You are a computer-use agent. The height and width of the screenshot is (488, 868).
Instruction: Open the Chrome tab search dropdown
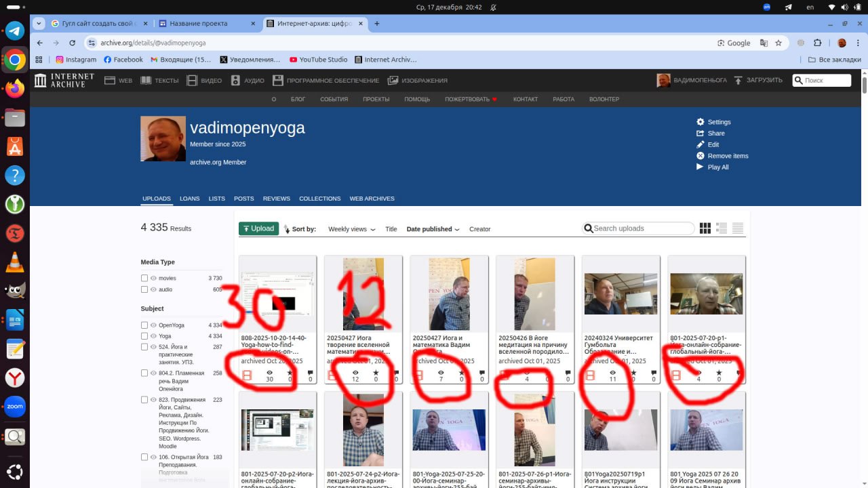(39, 23)
